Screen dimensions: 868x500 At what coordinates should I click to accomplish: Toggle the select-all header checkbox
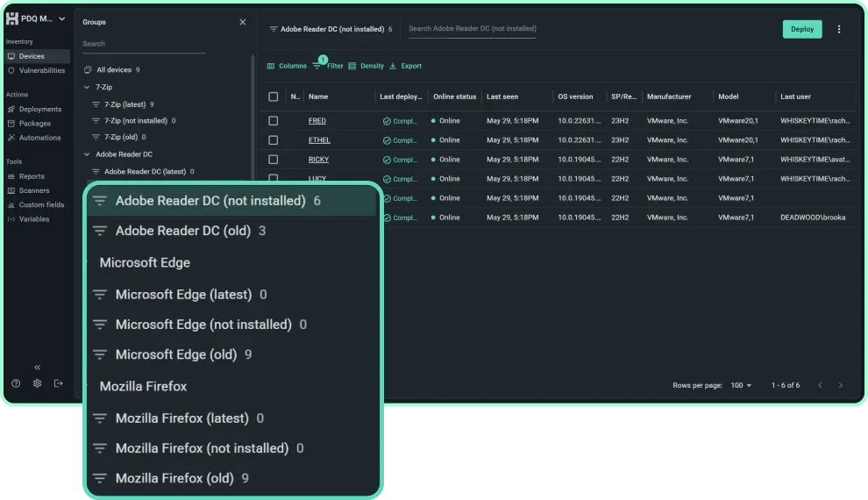[274, 96]
